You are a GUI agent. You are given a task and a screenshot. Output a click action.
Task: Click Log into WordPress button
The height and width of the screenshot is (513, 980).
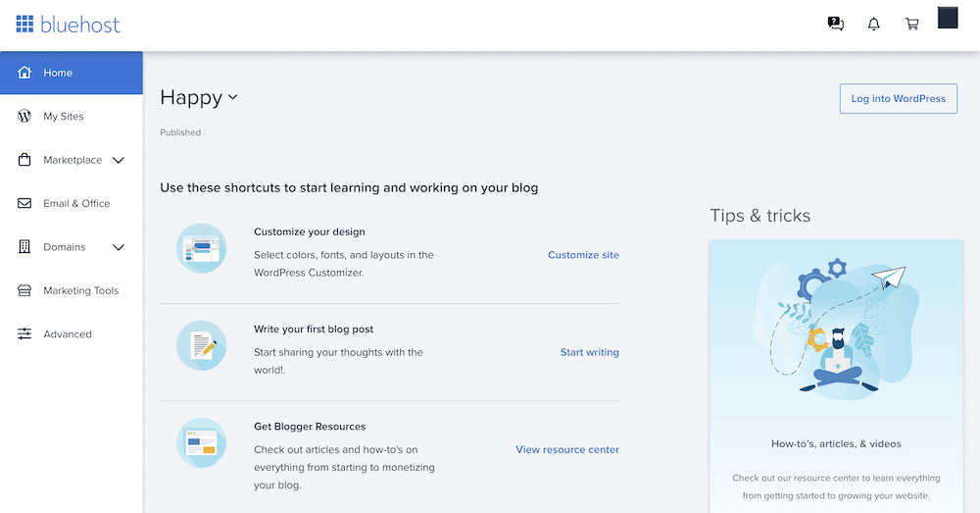[898, 99]
